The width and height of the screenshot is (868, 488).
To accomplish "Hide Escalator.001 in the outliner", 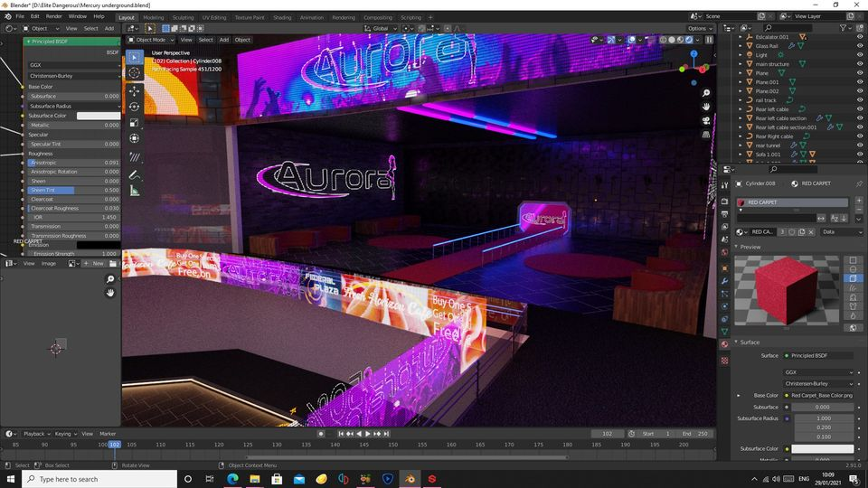I will click(x=860, y=37).
